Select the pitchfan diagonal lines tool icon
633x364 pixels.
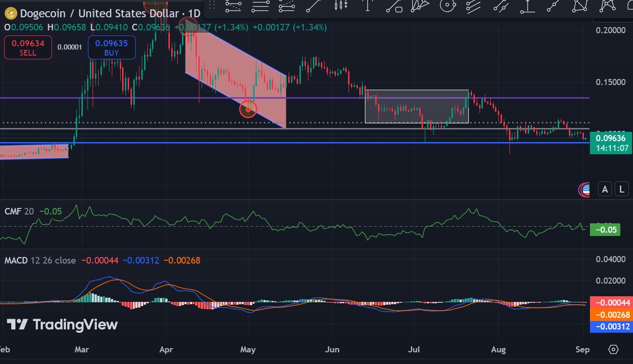(x=474, y=6)
